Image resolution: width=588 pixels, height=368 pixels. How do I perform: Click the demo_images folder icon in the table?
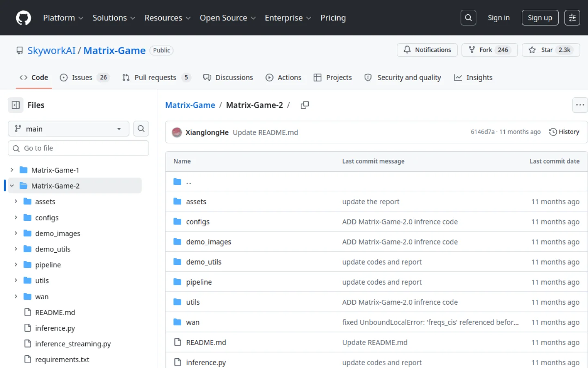click(177, 242)
